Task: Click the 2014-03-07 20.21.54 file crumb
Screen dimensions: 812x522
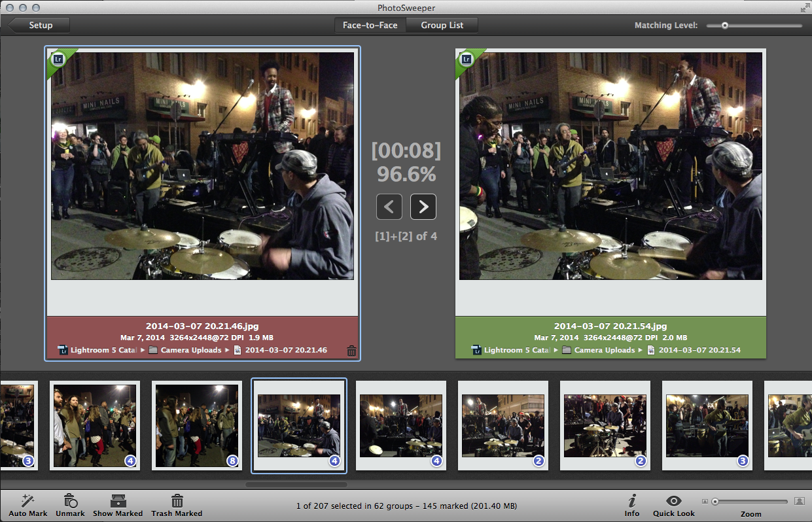Action: point(694,350)
